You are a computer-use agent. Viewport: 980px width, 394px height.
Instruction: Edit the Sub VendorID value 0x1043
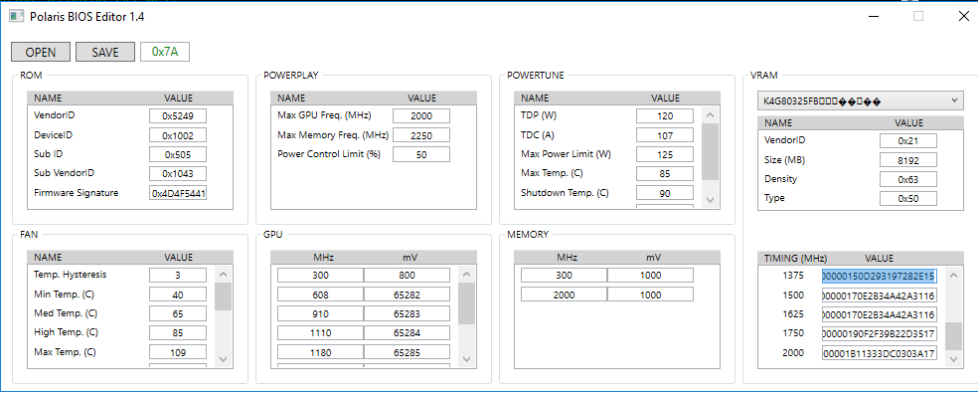coord(178,174)
